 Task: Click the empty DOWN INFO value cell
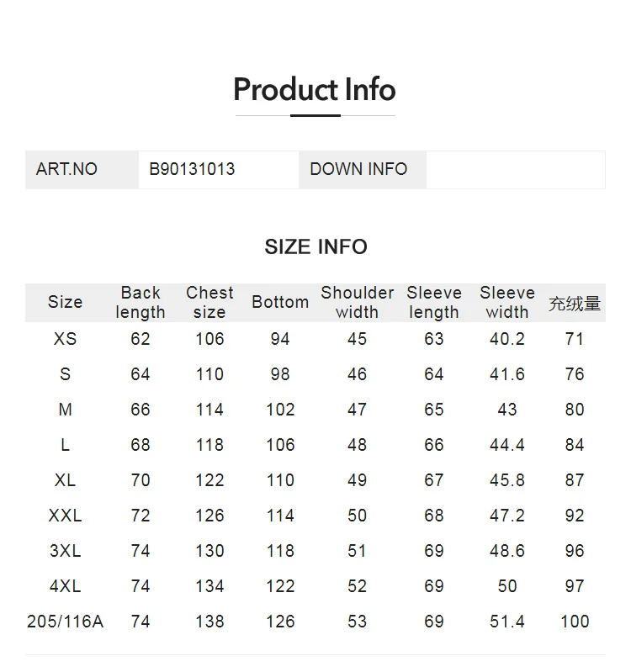tap(516, 170)
